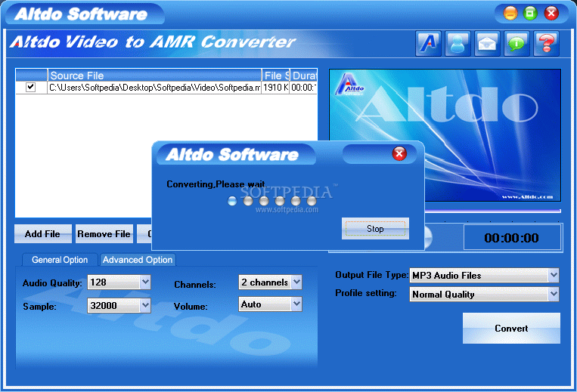Uncheck the Softpedia source file checkbox
577x392 pixels.
tap(30, 88)
